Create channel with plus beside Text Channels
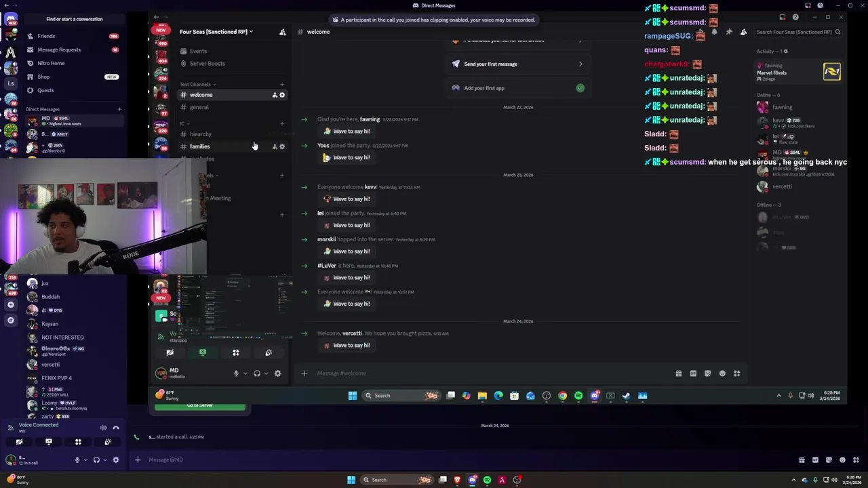This screenshot has width=868, height=488. pos(282,85)
